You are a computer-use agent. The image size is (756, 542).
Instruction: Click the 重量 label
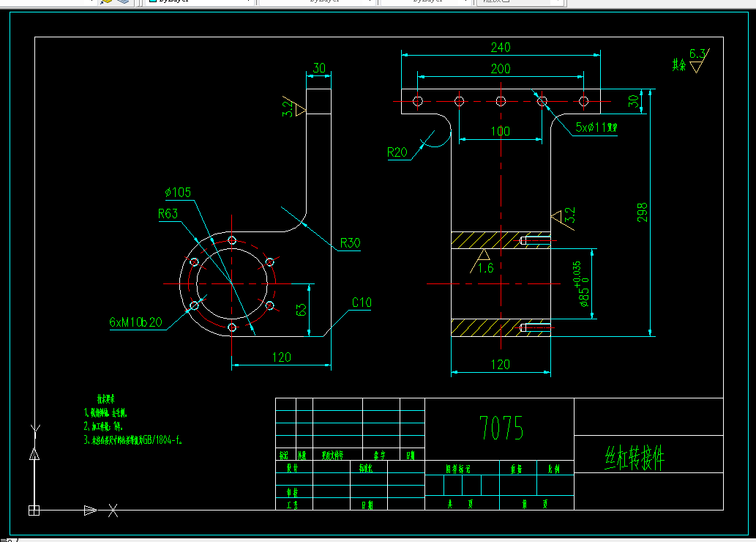(x=517, y=469)
